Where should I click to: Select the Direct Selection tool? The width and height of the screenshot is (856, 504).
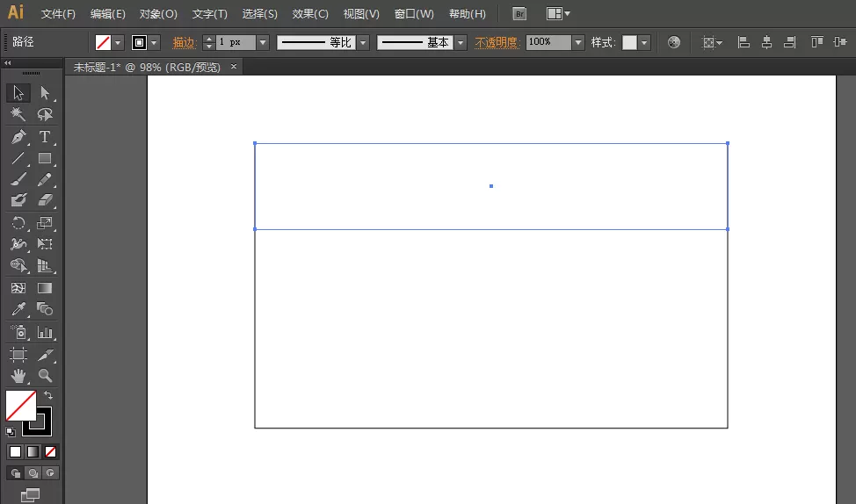point(45,93)
